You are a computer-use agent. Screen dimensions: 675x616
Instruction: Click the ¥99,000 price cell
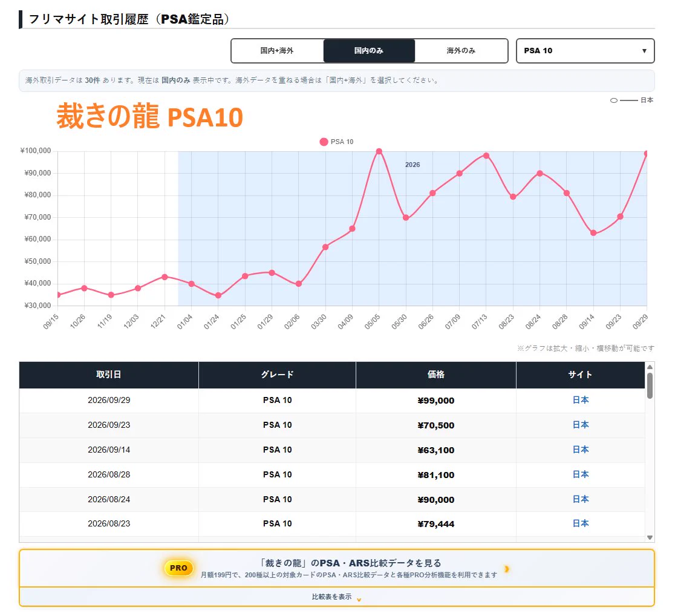point(436,401)
